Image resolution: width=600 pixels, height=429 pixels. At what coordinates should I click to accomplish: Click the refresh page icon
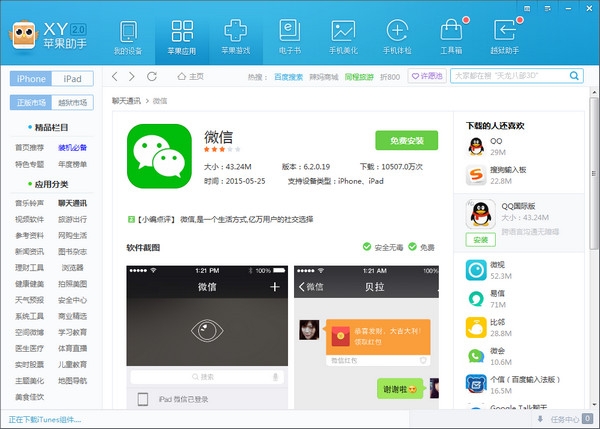(151, 77)
